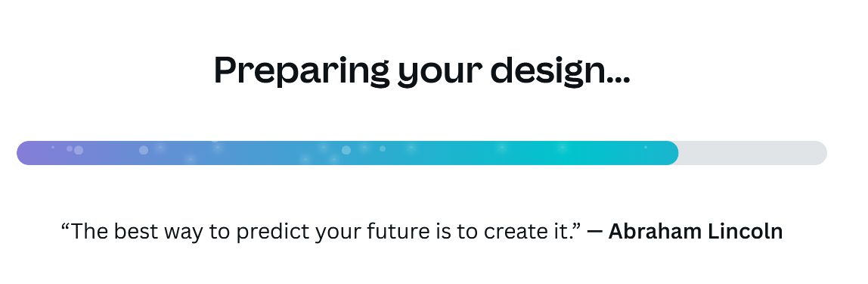The height and width of the screenshot is (284, 868).
Task: Select the Abraham Lincoln author name
Action: click(x=696, y=231)
